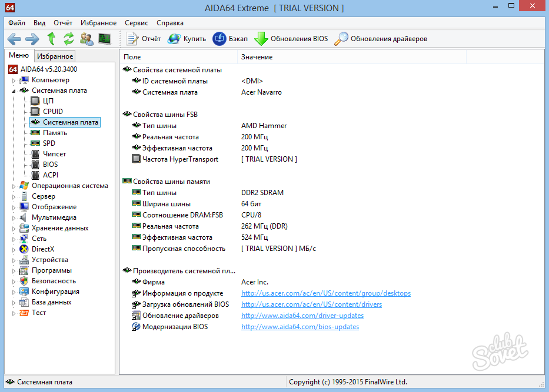Screen dimensions: 549x392
Task: Switch to the Избранное tab
Action: coord(55,56)
